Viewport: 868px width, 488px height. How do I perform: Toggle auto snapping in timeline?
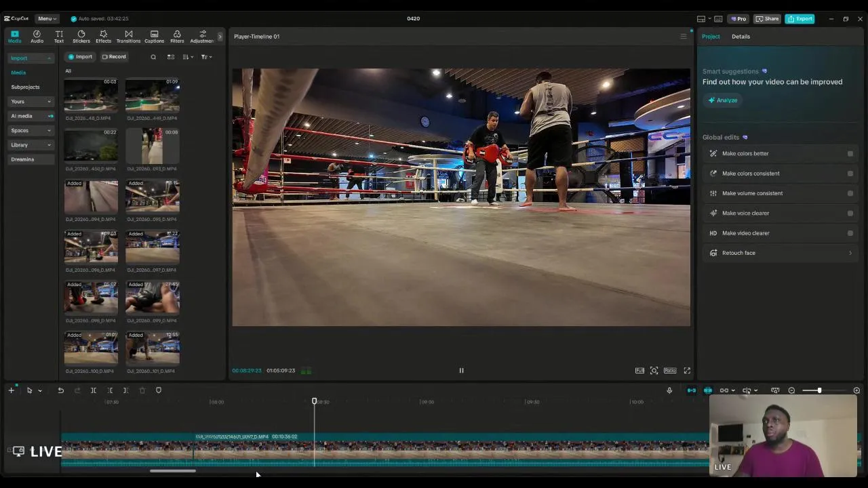click(708, 390)
